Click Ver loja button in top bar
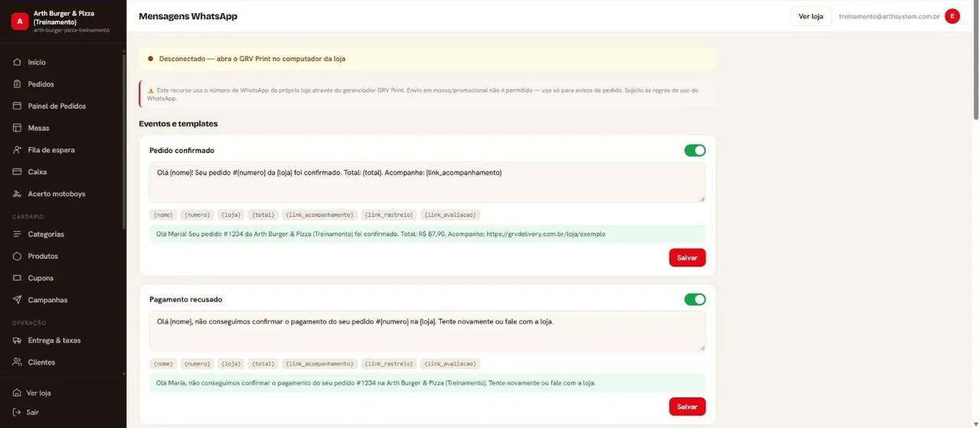 tap(811, 16)
